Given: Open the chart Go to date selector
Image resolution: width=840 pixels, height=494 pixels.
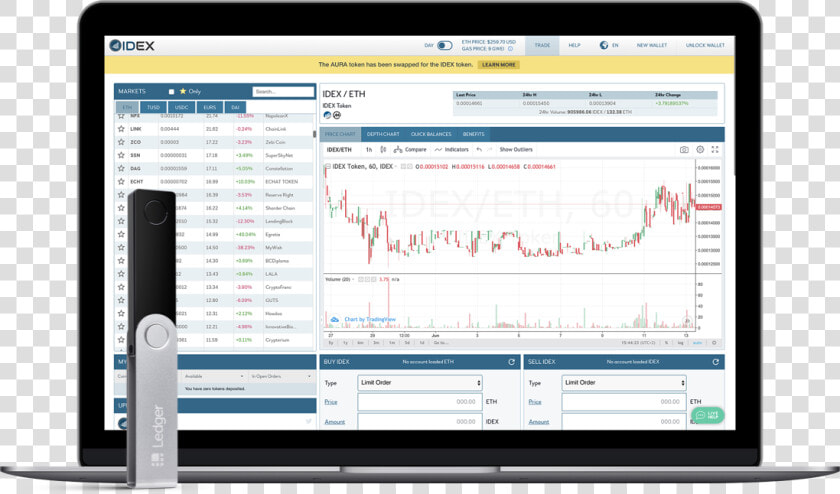Looking at the screenshot, I should 440,343.
